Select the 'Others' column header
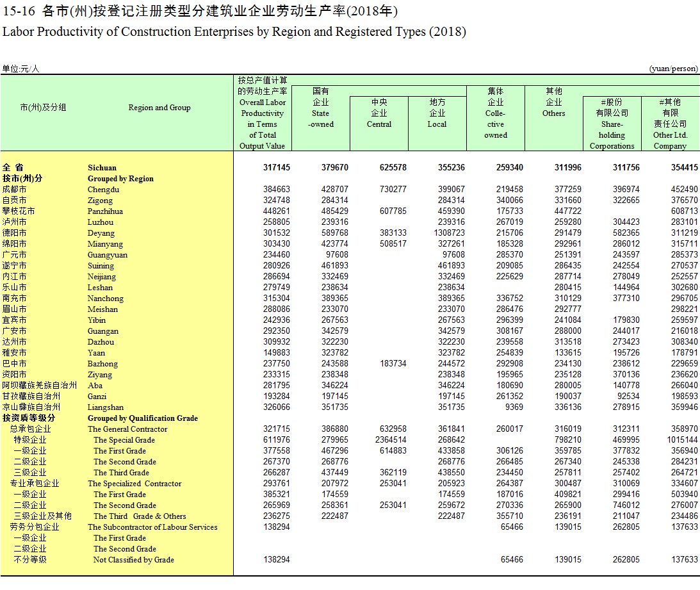 point(554,102)
